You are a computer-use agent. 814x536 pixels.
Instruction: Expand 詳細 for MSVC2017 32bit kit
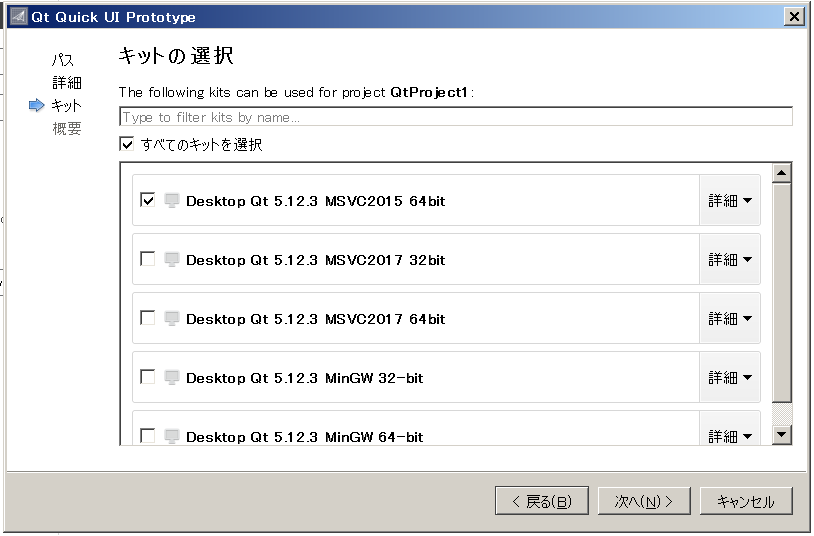(730, 259)
